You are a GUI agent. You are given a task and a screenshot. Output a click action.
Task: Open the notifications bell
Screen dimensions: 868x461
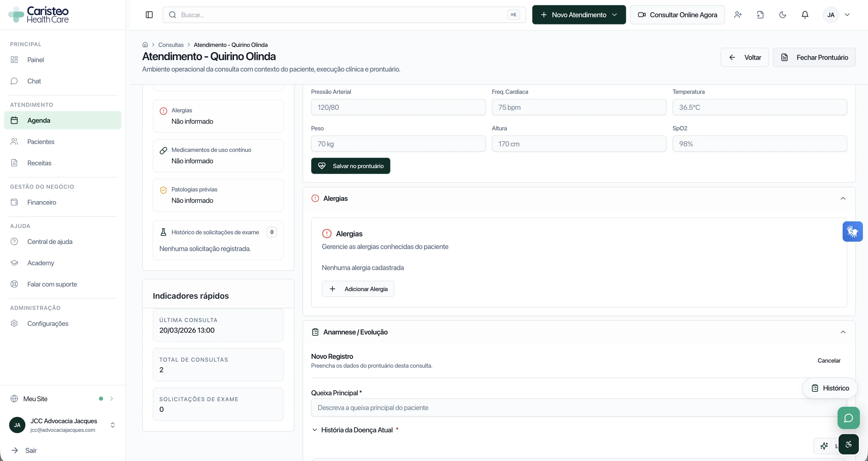pos(805,15)
